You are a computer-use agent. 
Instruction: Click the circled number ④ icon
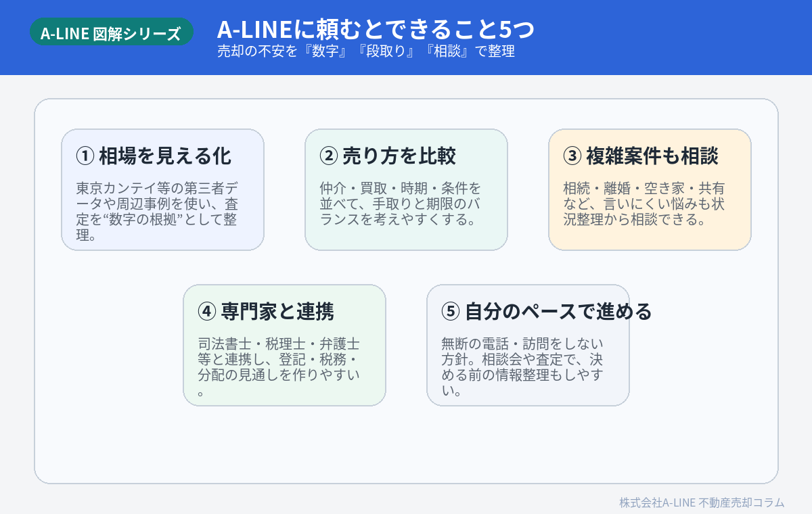pyautogui.click(x=206, y=312)
